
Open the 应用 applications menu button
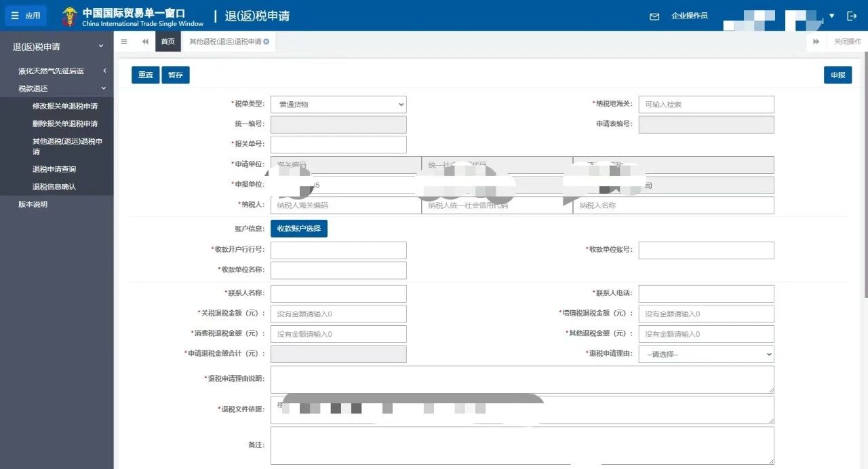pyautogui.click(x=25, y=16)
